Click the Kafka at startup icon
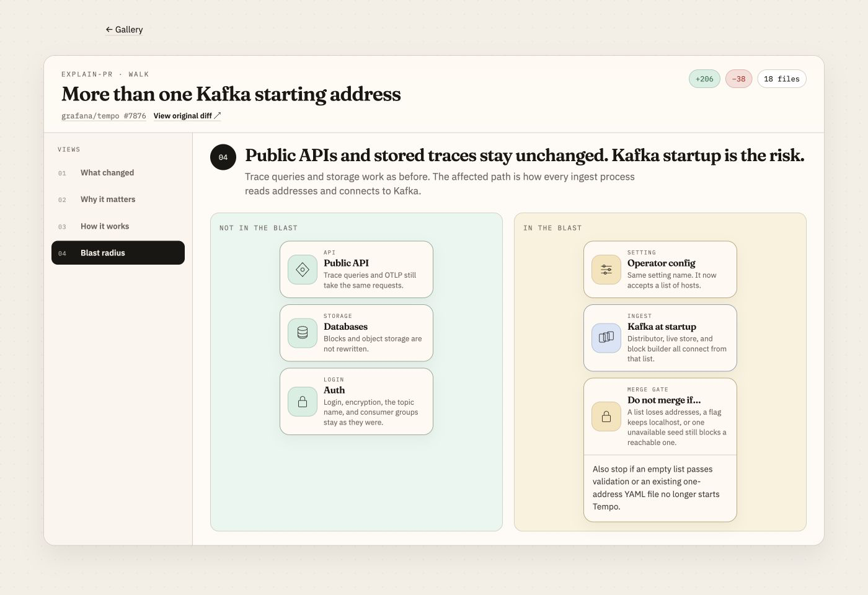 click(606, 338)
